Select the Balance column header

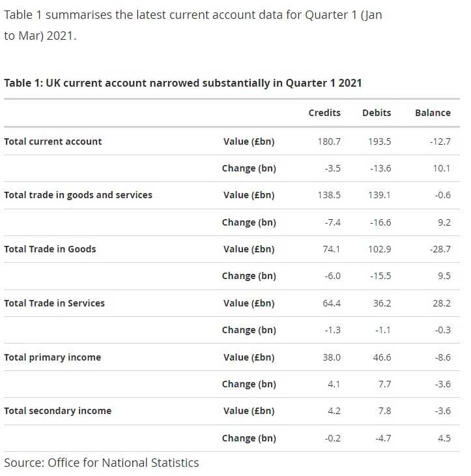pos(433,113)
